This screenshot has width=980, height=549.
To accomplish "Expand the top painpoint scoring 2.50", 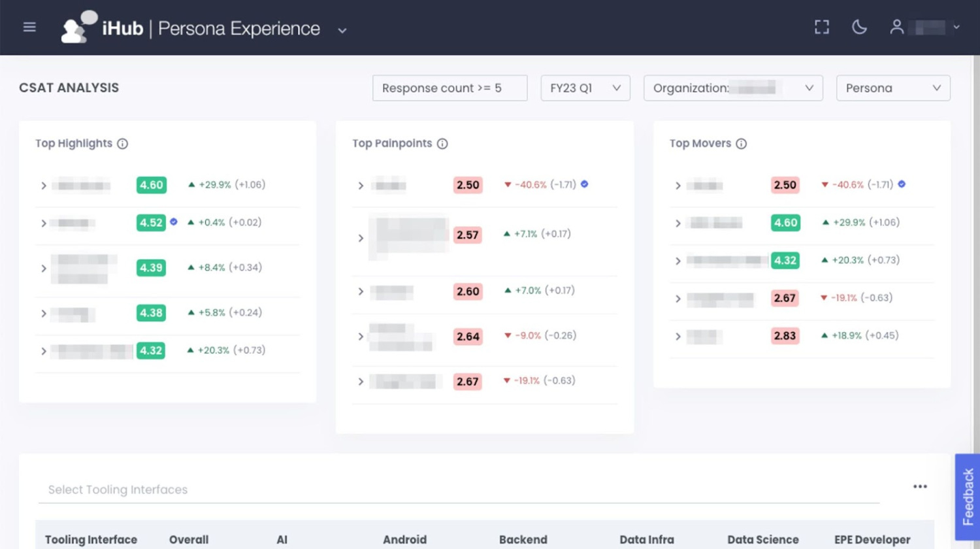I will pyautogui.click(x=361, y=185).
